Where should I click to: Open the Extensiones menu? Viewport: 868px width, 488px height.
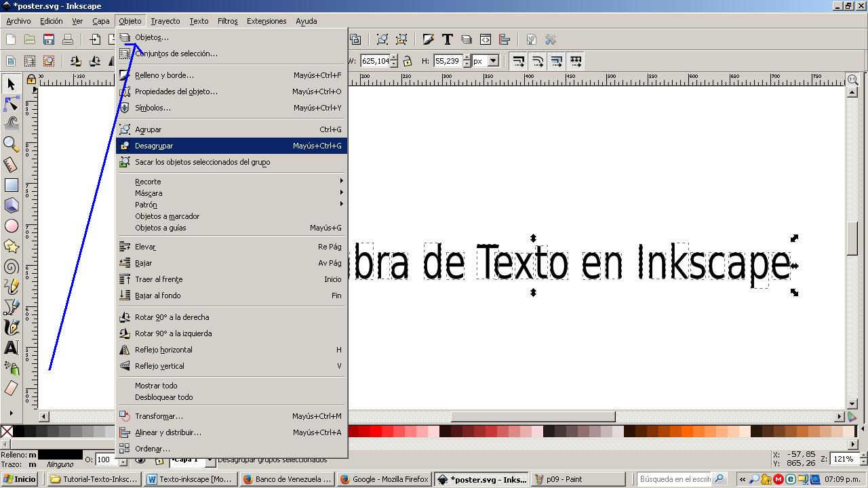(x=267, y=21)
